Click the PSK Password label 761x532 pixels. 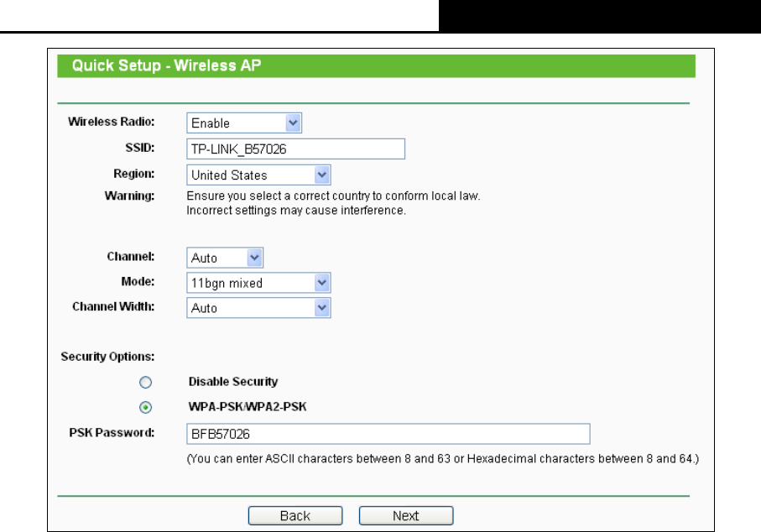[112, 432]
